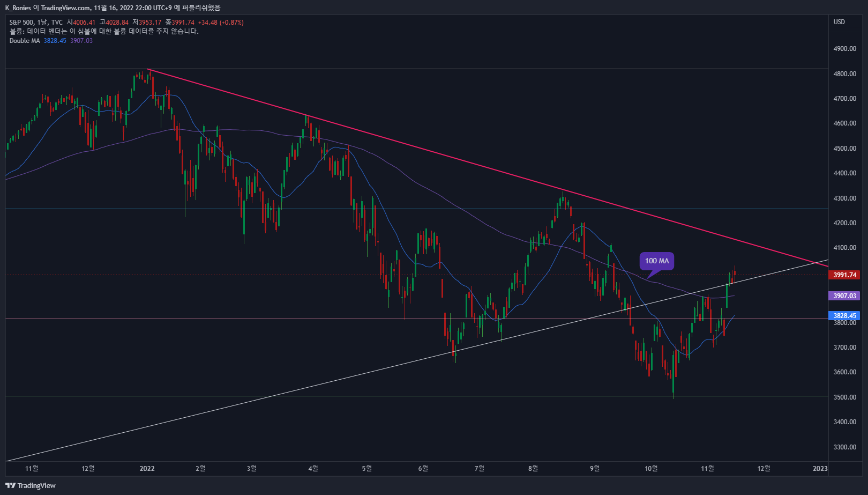The height and width of the screenshot is (495, 868).
Task: Click the 4100.00 price axis value
Action: [x=845, y=248]
